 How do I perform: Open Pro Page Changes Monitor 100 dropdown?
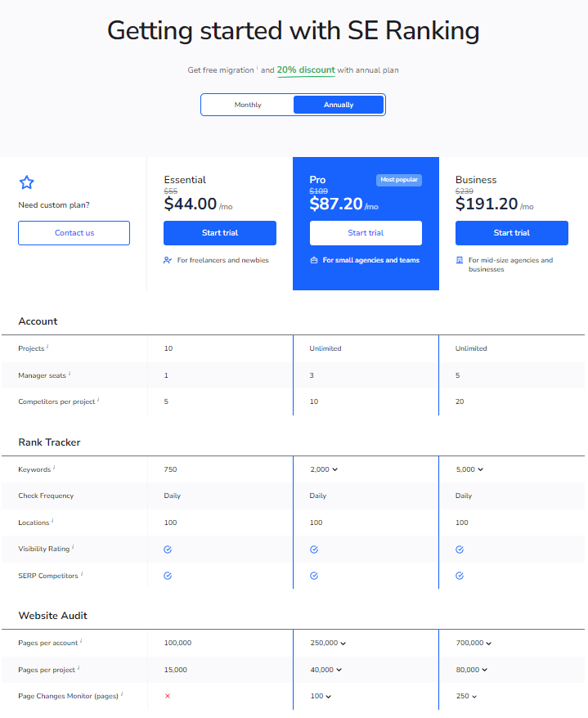321,696
